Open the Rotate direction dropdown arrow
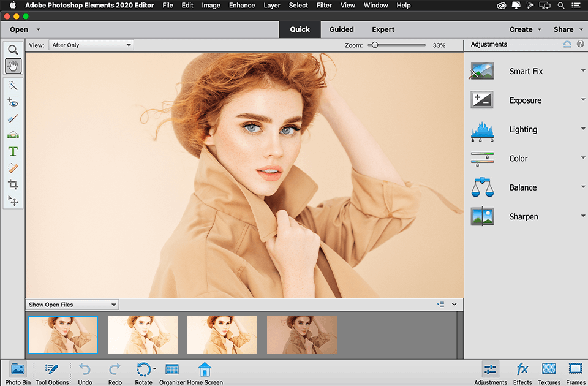The image size is (588, 386). [154, 369]
